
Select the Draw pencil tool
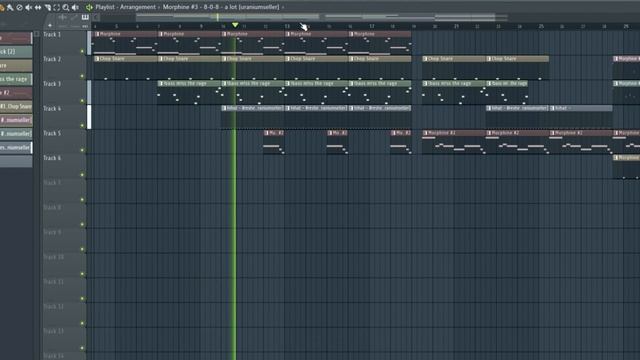(2, 7)
